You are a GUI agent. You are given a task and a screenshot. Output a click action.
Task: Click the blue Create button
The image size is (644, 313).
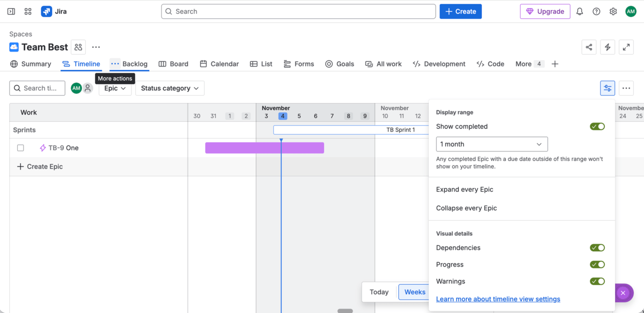coord(460,11)
